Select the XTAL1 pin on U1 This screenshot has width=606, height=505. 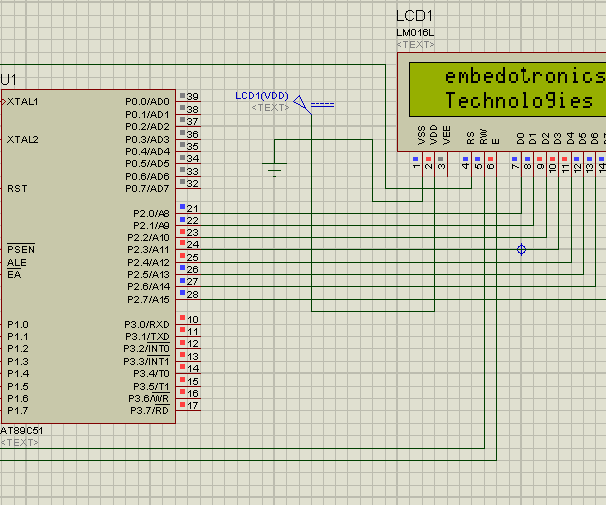(22, 102)
